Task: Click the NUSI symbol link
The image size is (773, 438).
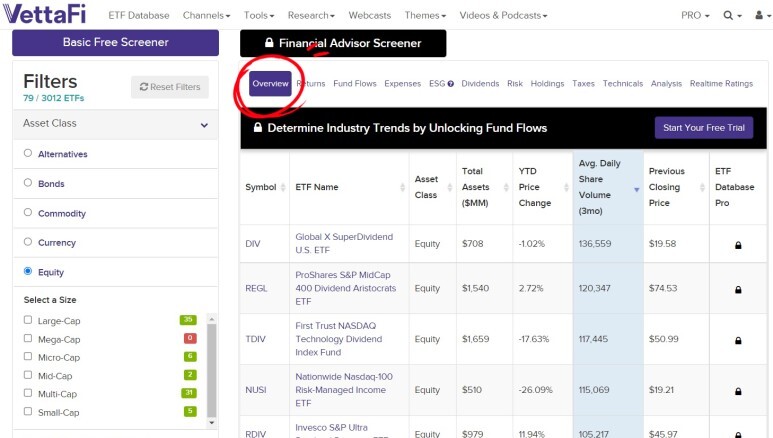Action: [x=255, y=390]
